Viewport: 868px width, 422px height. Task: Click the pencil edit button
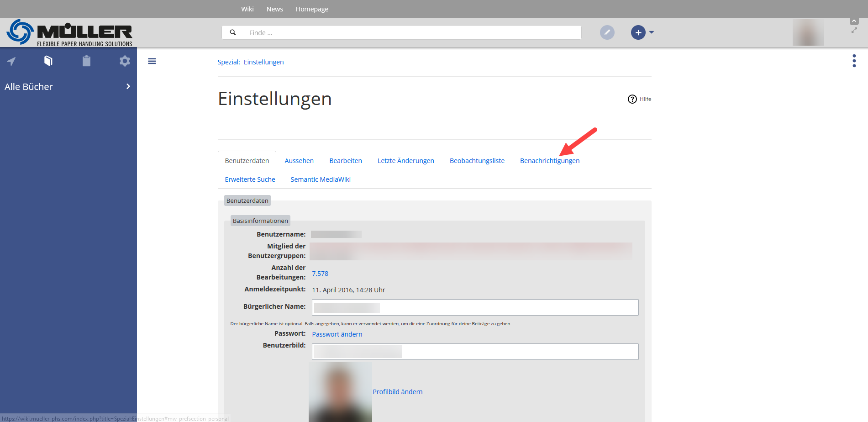pos(607,32)
